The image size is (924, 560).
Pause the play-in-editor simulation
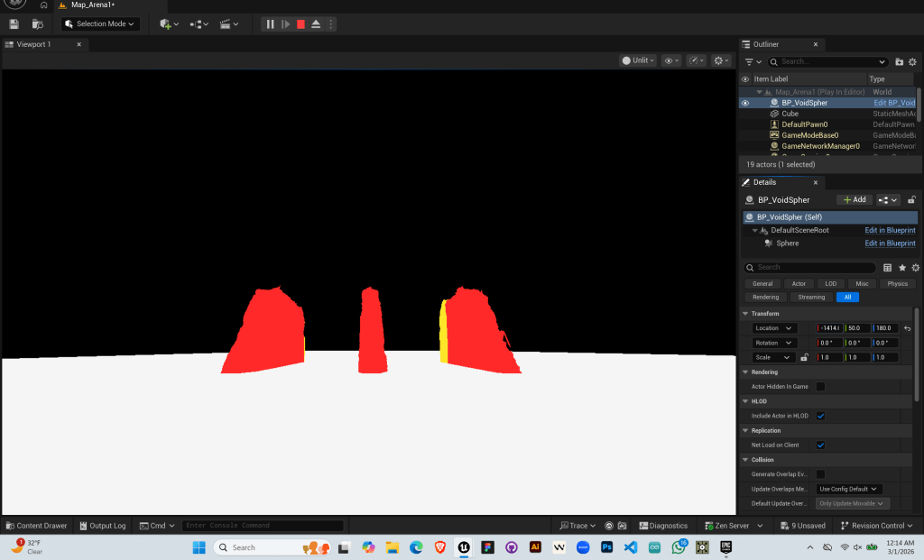pos(270,24)
